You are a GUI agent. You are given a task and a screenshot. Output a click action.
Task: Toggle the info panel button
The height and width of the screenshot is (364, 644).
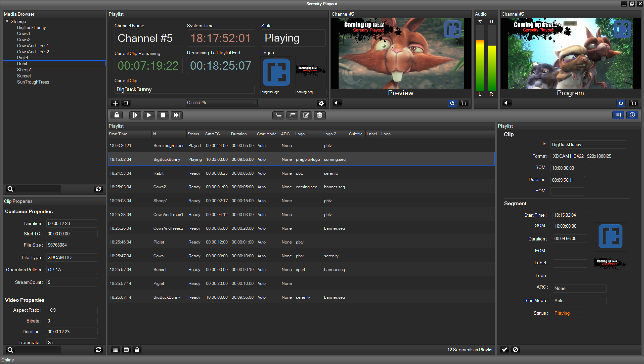click(633, 115)
